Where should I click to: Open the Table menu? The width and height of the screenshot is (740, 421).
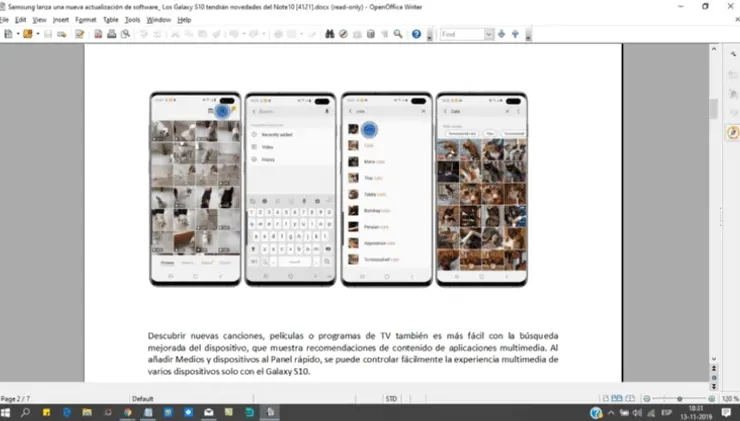coord(110,19)
